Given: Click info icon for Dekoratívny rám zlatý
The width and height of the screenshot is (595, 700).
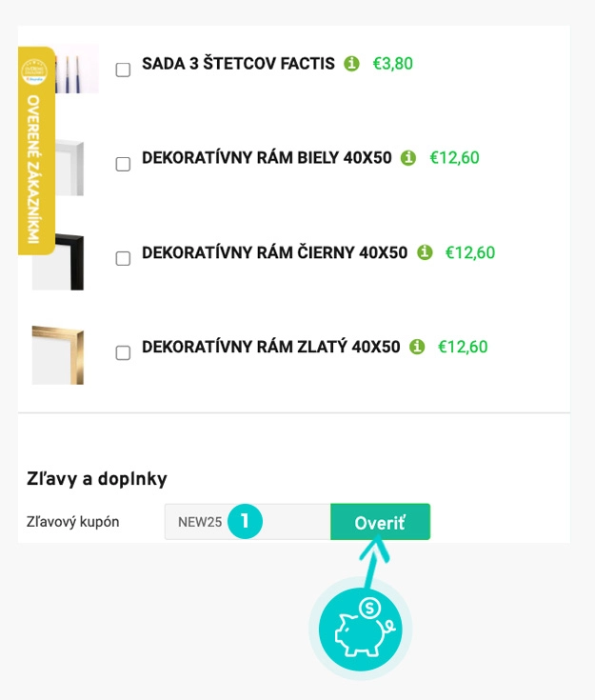Looking at the screenshot, I should coord(417,347).
